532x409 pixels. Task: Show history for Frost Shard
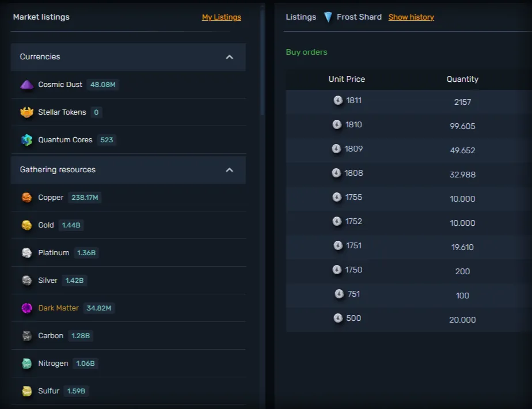tap(411, 17)
